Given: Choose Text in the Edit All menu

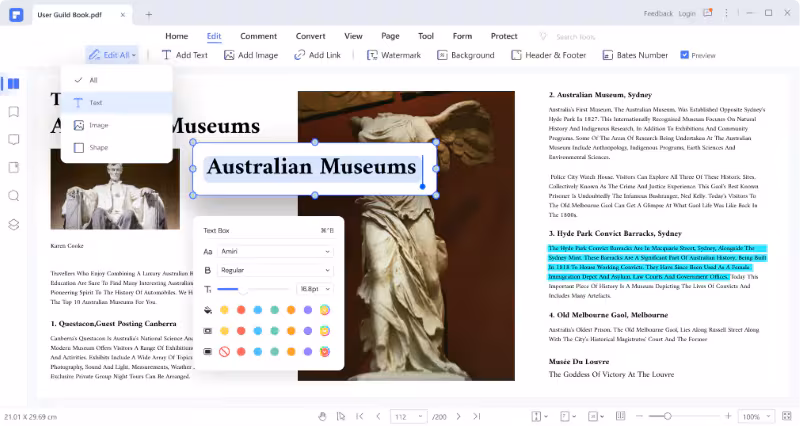Looking at the screenshot, I should 116,103.
